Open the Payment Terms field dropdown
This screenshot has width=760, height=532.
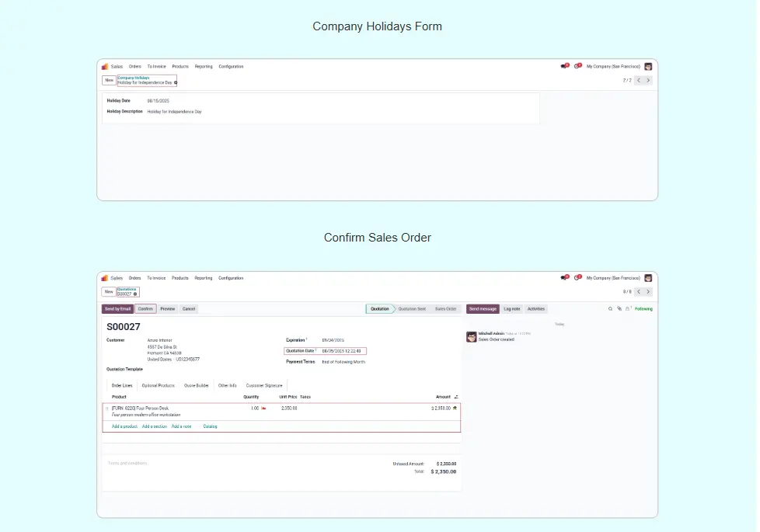tap(343, 362)
